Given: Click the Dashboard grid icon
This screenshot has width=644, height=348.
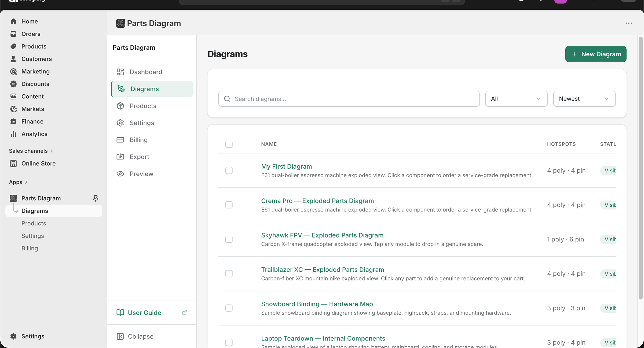Looking at the screenshot, I should coord(120,72).
